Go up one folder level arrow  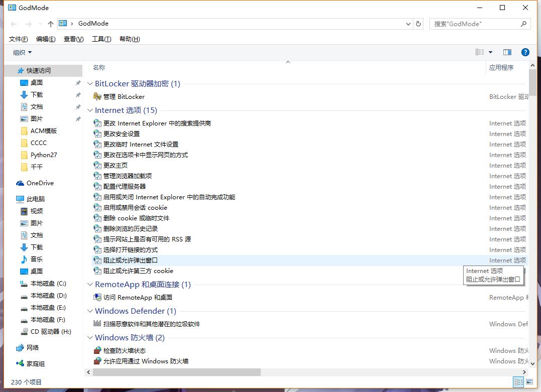(x=51, y=24)
